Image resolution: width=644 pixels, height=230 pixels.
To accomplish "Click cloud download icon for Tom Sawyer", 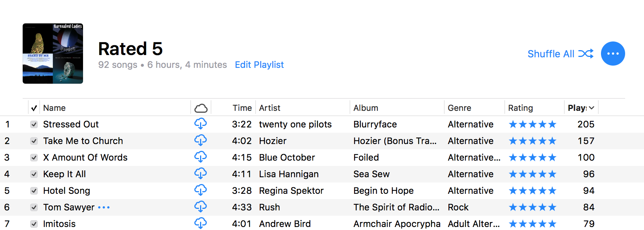I will click(x=200, y=207).
